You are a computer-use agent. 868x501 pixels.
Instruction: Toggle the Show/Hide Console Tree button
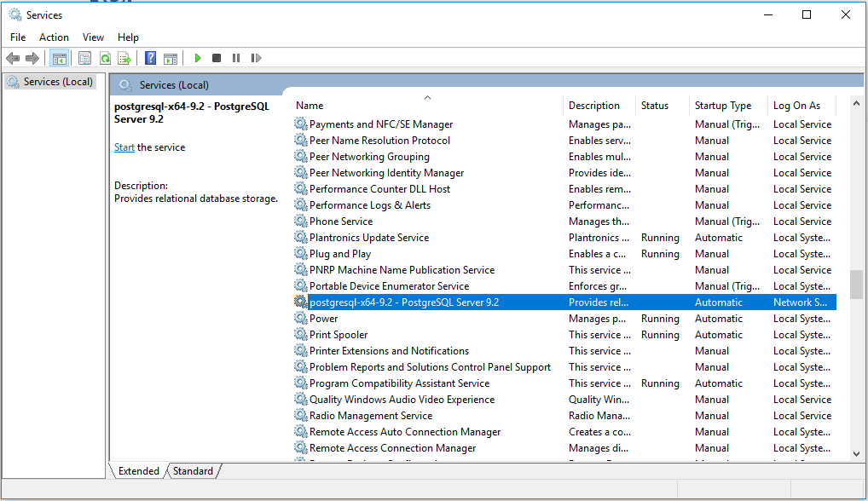click(x=59, y=58)
